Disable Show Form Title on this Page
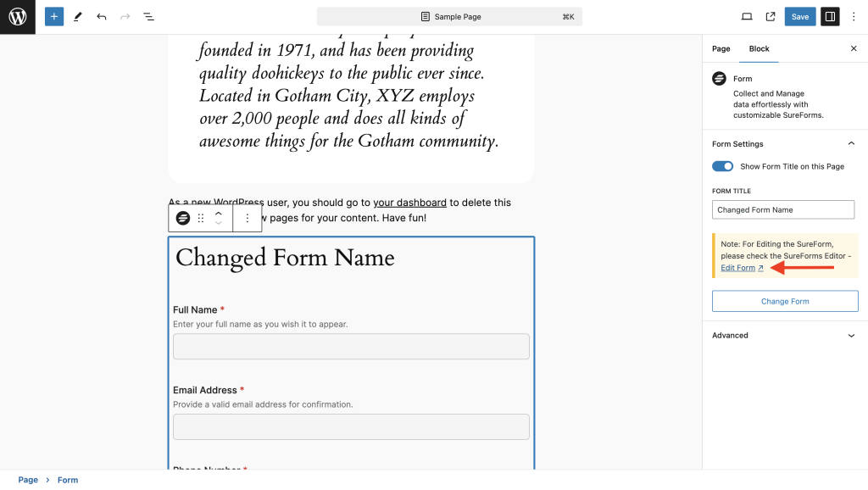The image size is (868, 490). pos(722,166)
